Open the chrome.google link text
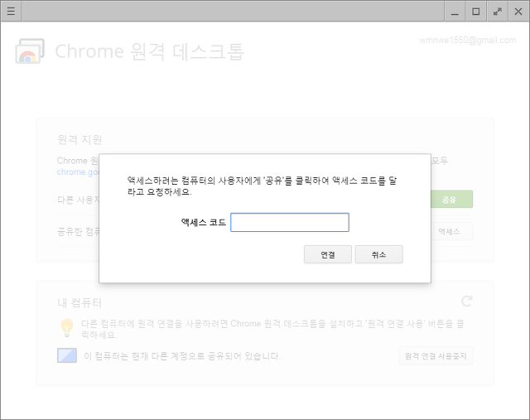 tap(79, 171)
